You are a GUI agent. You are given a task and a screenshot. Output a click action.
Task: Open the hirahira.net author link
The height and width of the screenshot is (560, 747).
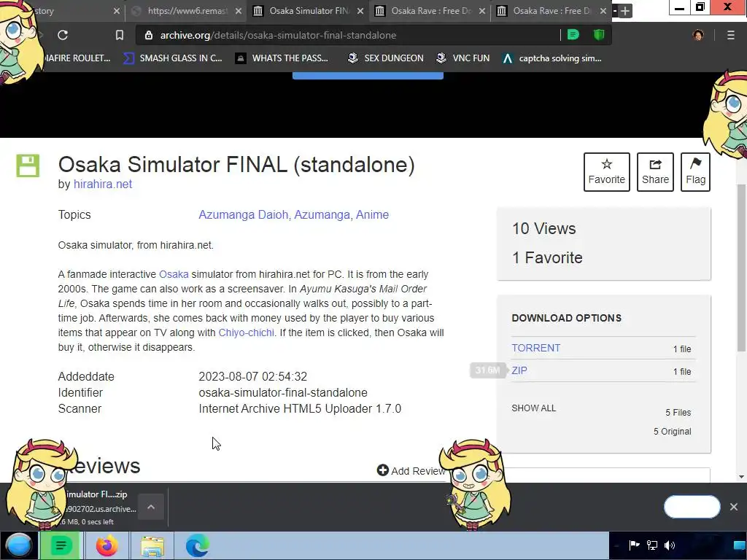(x=102, y=184)
